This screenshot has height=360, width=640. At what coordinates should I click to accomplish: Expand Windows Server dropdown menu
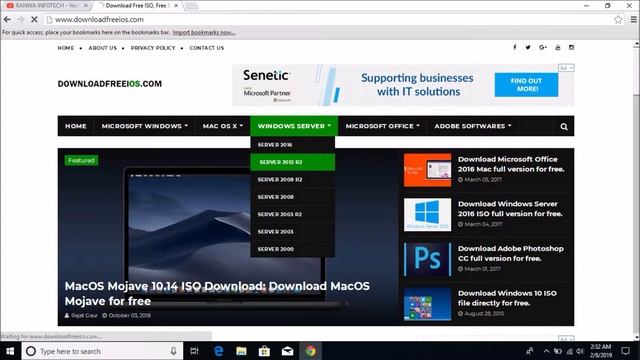click(294, 126)
